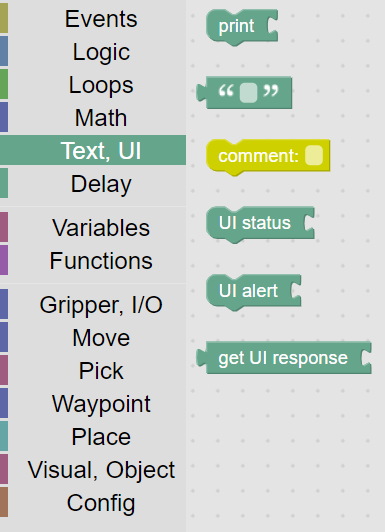Open the Visual, Object category
The height and width of the screenshot is (532, 385).
[x=93, y=469]
